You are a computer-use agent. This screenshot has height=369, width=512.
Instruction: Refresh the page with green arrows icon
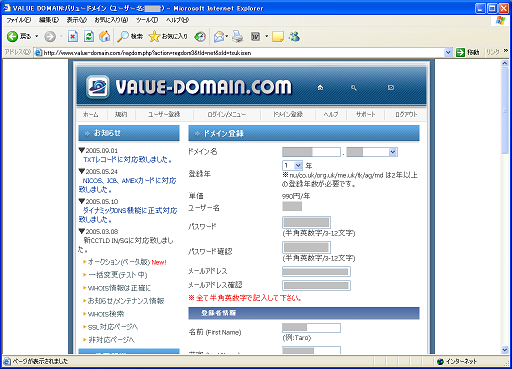click(x=89, y=36)
